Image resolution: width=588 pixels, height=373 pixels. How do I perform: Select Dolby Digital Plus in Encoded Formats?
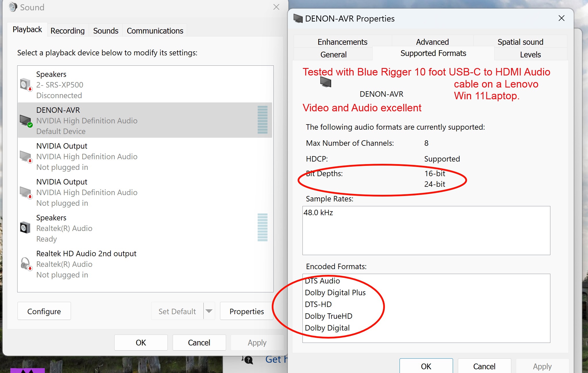[x=335, y=293]
